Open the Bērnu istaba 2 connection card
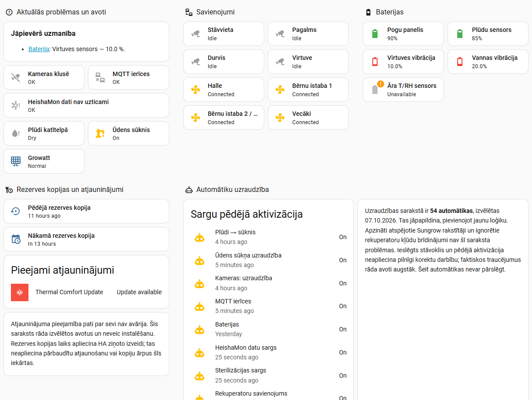 click(x=224, y=118)
